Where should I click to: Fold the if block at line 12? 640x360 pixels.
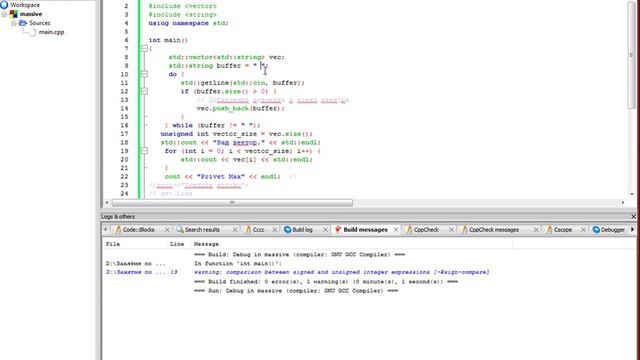[144, 91]
